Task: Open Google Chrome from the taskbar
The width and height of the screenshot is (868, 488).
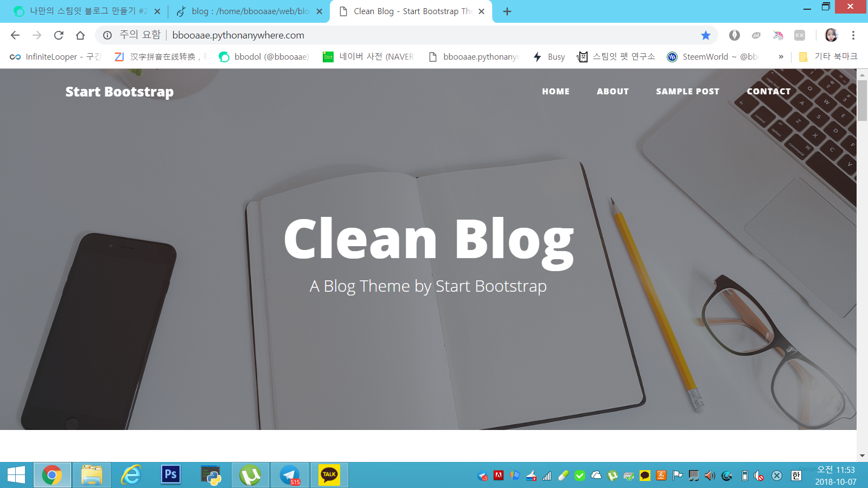Action: point(52,475)
